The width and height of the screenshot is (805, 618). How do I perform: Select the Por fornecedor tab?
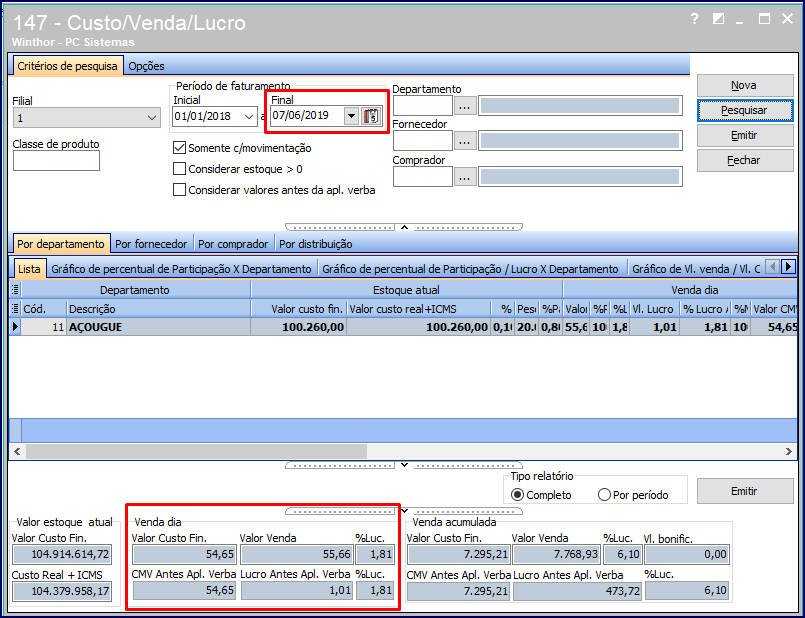point(151,244)
